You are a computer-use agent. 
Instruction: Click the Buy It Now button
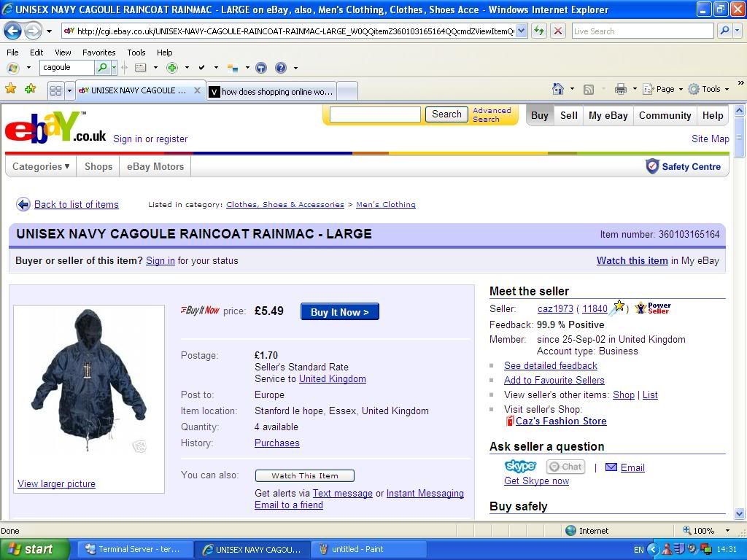tap(340, 312)
